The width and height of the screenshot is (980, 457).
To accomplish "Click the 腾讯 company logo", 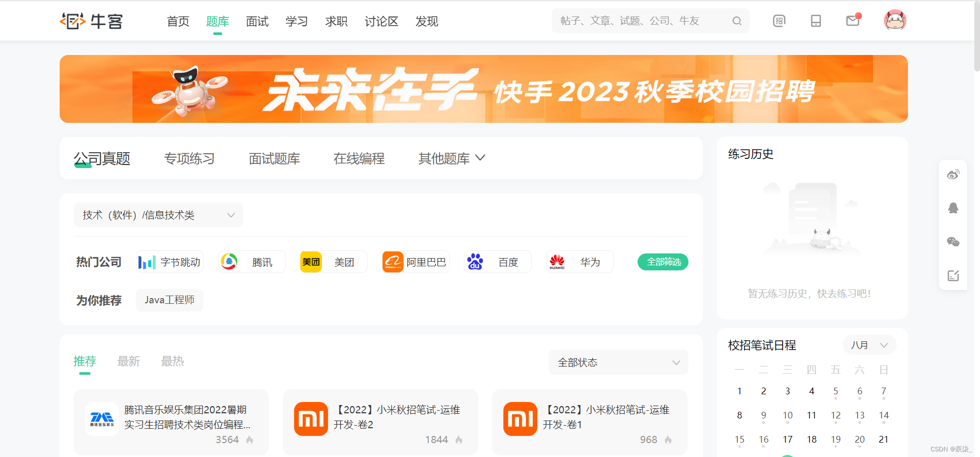I will [x=229, y=262].
